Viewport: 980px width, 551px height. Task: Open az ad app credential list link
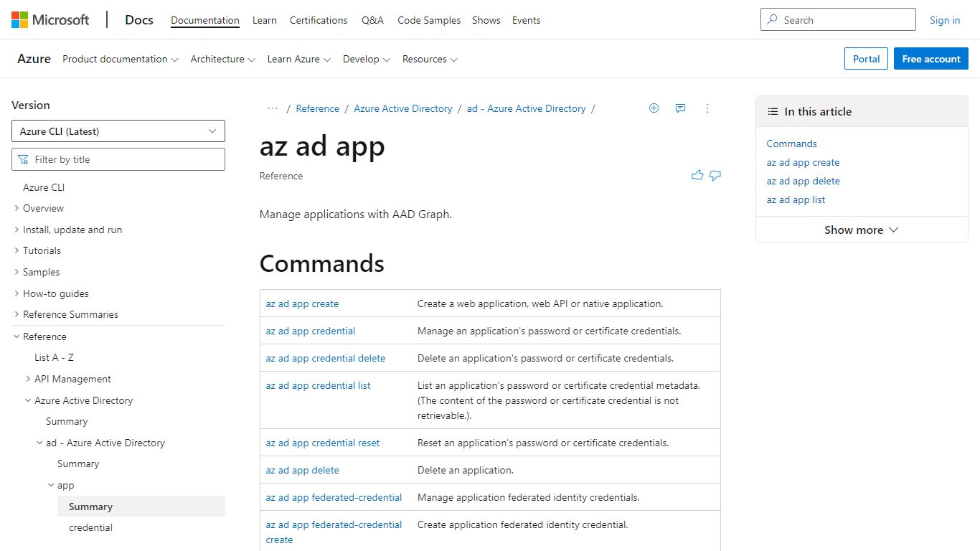click(319, 385)
